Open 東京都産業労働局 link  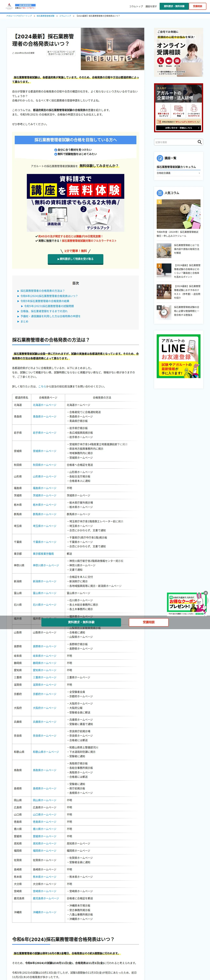pyautogui.click(x=43, y=554)
